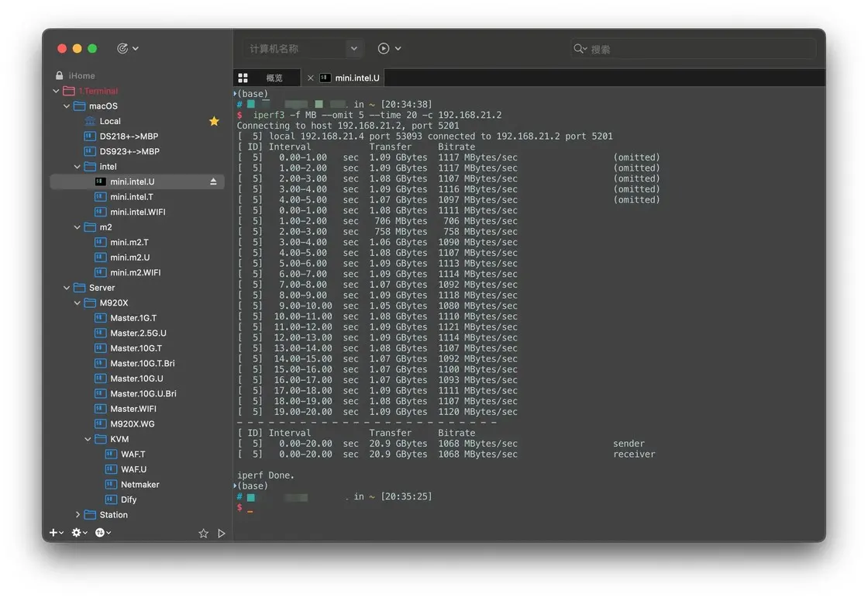Open the 概览 overview tab

pos(274,78)
